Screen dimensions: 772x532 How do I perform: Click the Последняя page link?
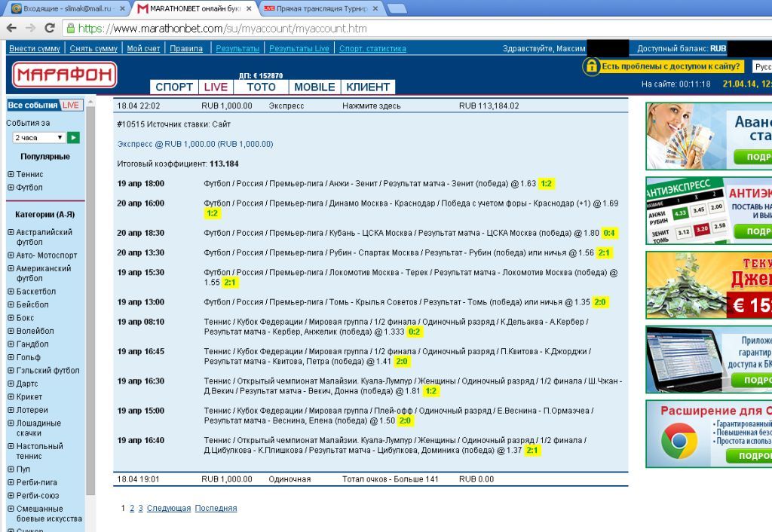[x=216, y=509]
